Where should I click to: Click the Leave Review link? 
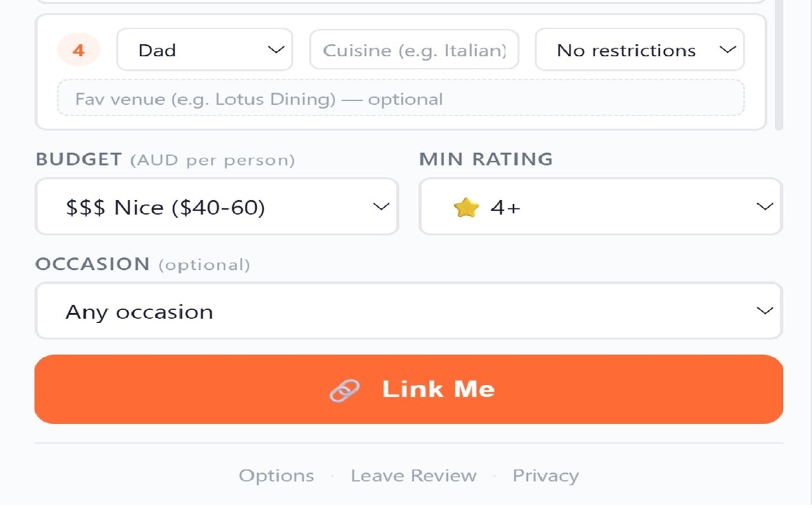coord(413,476)
